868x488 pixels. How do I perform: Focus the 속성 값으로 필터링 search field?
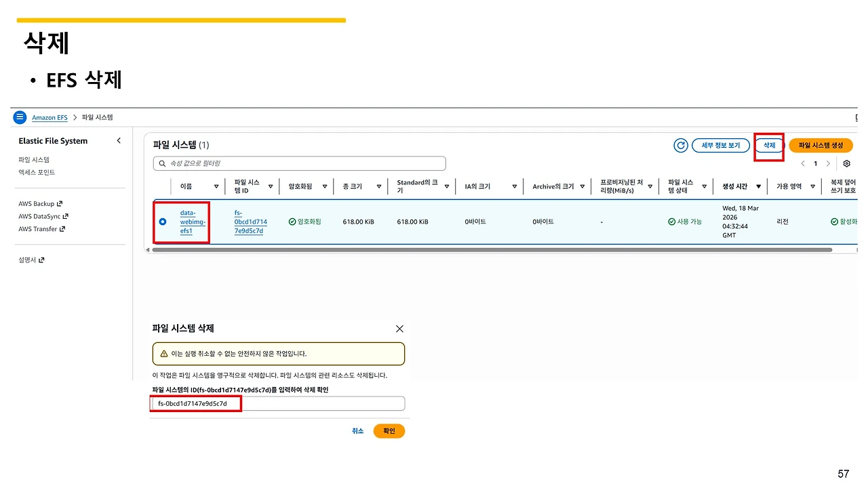[x=300, y=163]
